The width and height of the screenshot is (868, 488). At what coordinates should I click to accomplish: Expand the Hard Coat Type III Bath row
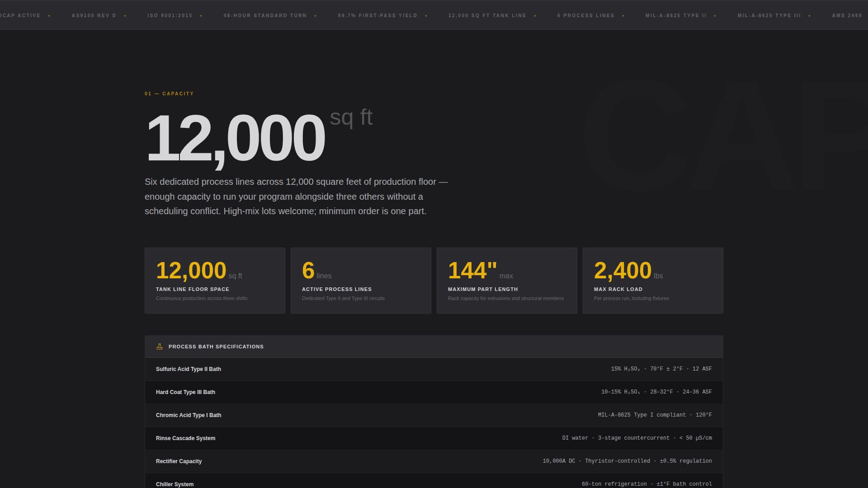434,392
